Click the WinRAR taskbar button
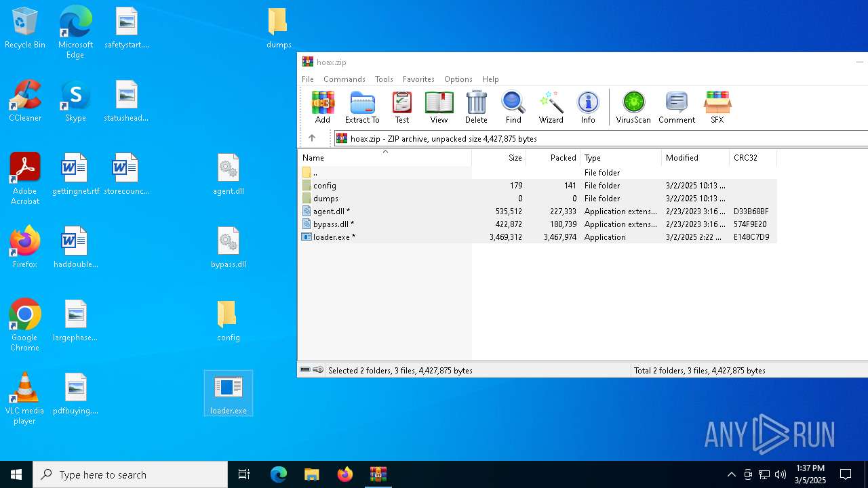Image resolution: width=868 pixels, height=488 pixels. coord(378,474)
